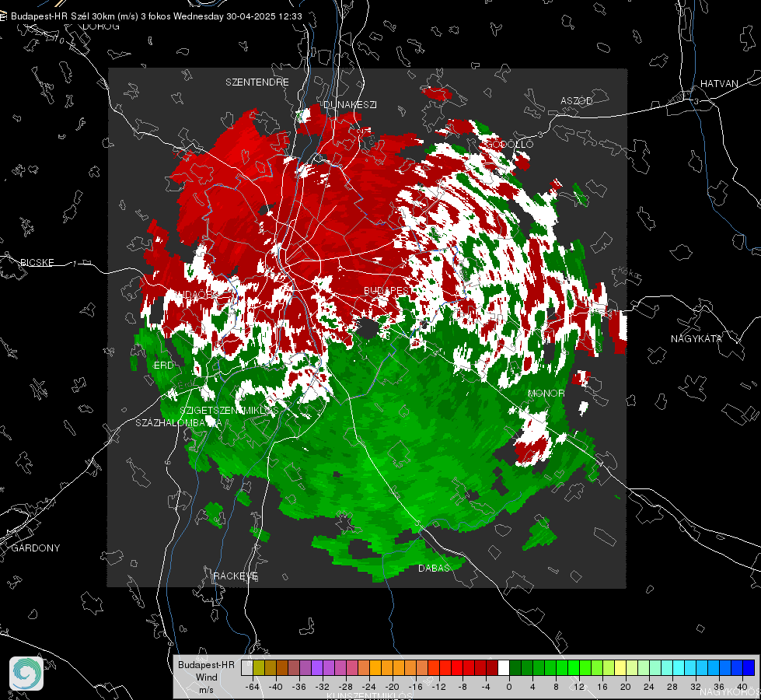This screenshot has width=761, height=700.
Task: Click the '40' legend tick value
Action: tap(742, 687)
